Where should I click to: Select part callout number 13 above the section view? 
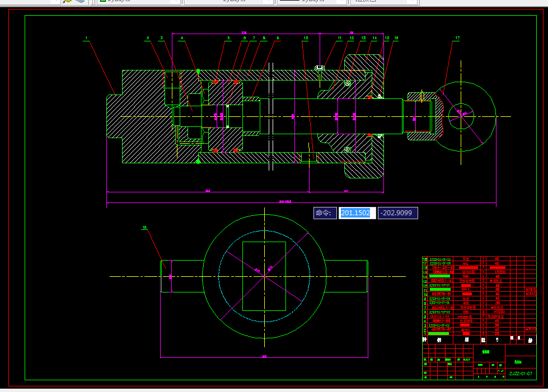click(x=363, y=37)
